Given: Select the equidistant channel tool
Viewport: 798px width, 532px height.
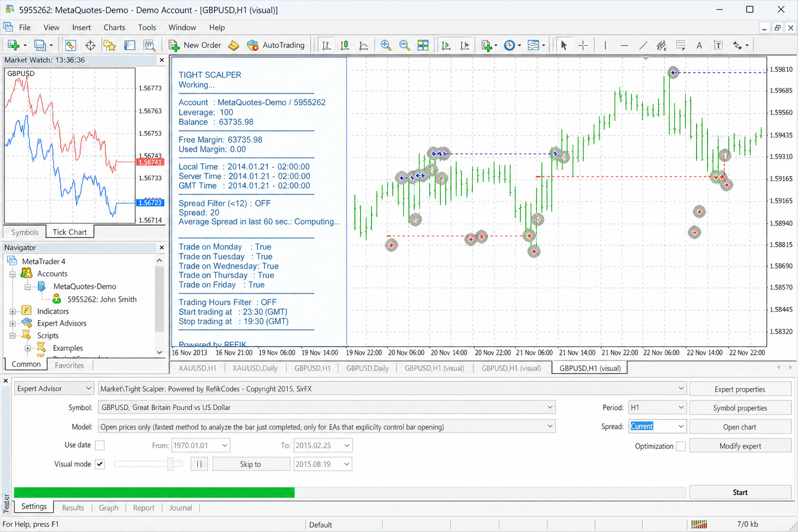Looking at the screenshot, I should [x=661, y=45].
